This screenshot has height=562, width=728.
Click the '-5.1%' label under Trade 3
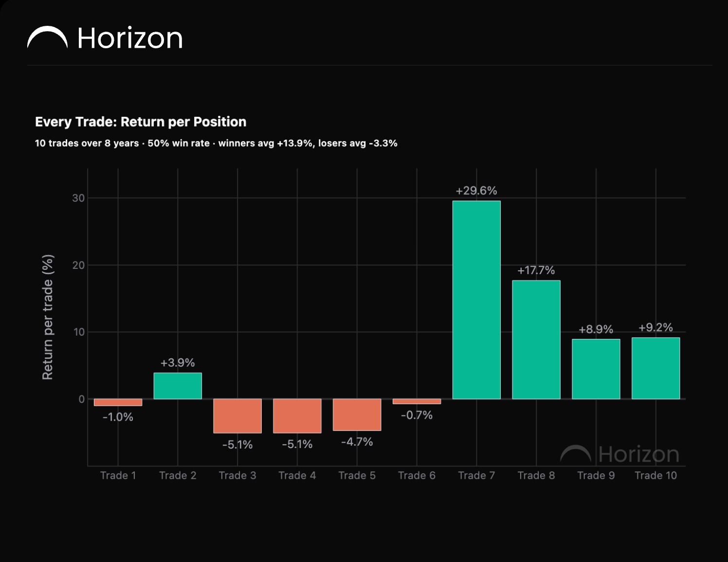click(x=237, y=445)
